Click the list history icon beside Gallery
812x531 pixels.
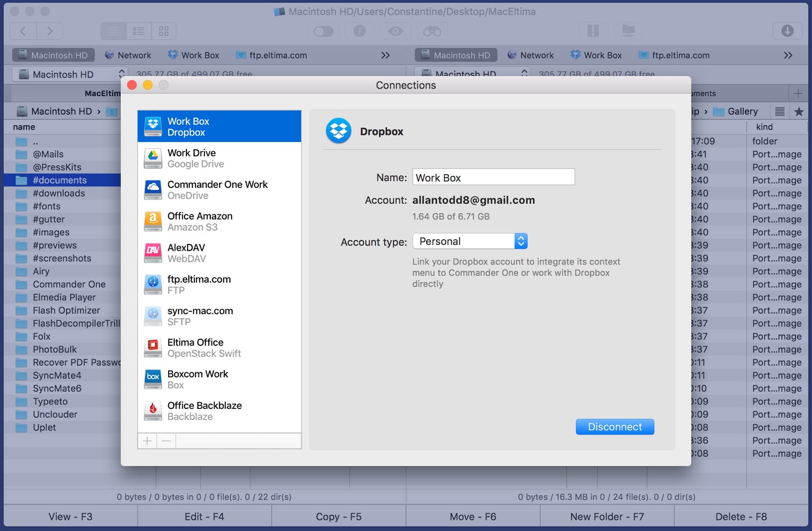pos(780,111)
